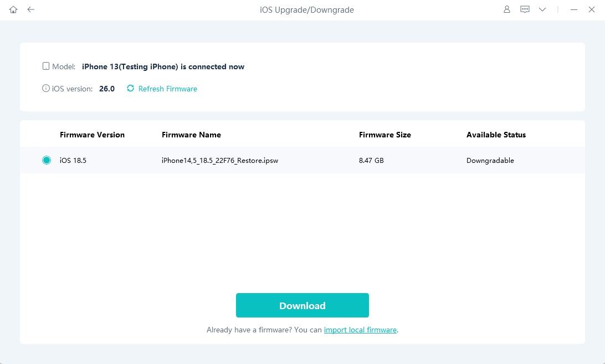Viewport: 605px width, 364px height.
Task: Click the 8.47 GB firmware size
Action: 371,161
